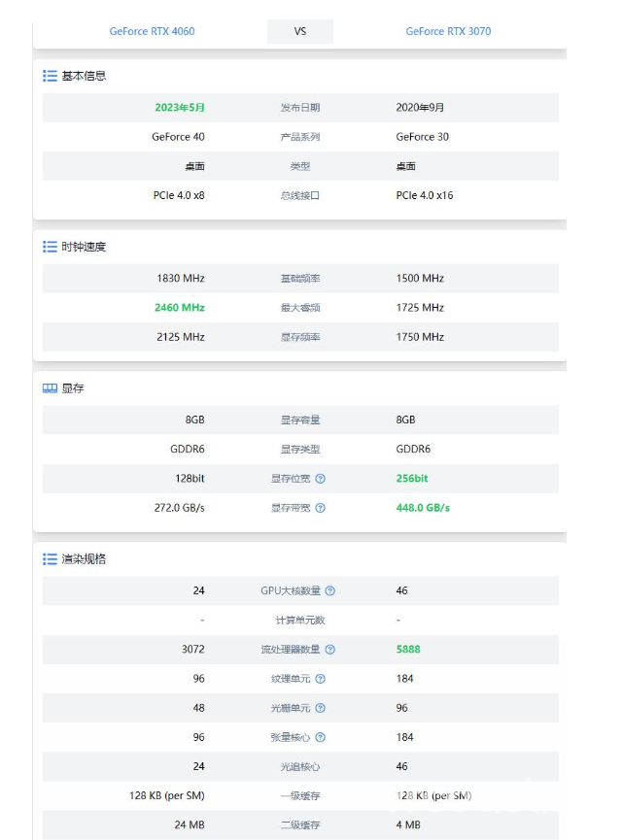Show help for 显存位宽
Viewport: 622px width, 840px height.
click(x=320, y=479)
